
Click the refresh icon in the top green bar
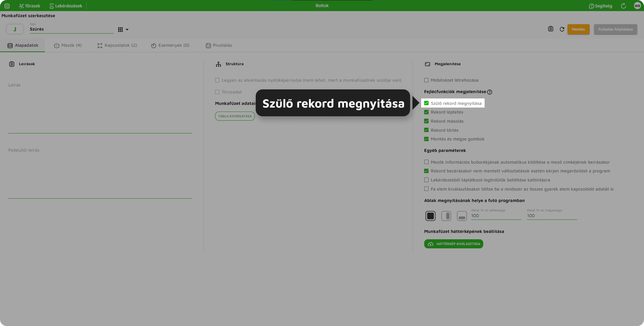click(x=624, y=6)
